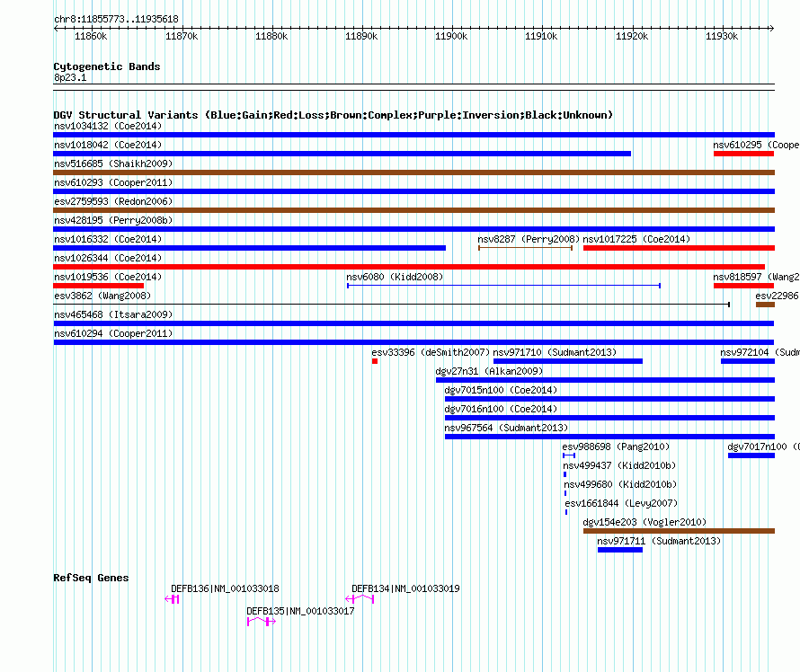Viewport: 800px width, 672px height.
Task: Click the 8p23.1 cytogenetic band label
Action: pos(70,77)
